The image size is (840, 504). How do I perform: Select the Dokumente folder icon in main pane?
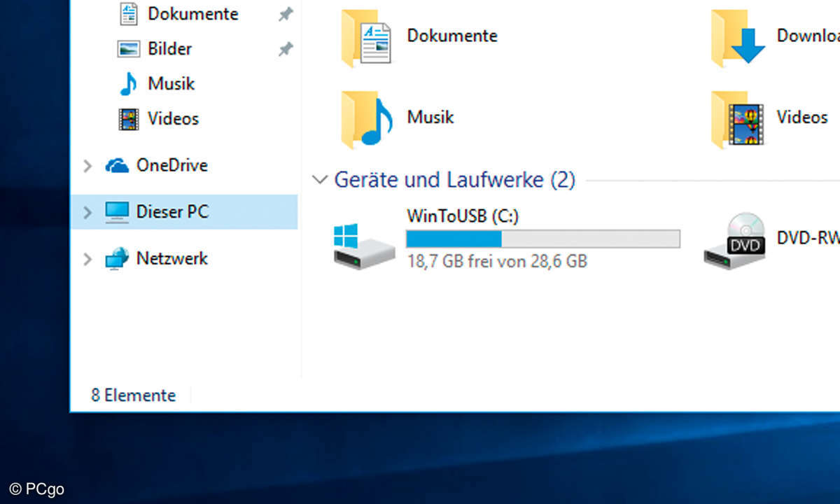point(367,38)
